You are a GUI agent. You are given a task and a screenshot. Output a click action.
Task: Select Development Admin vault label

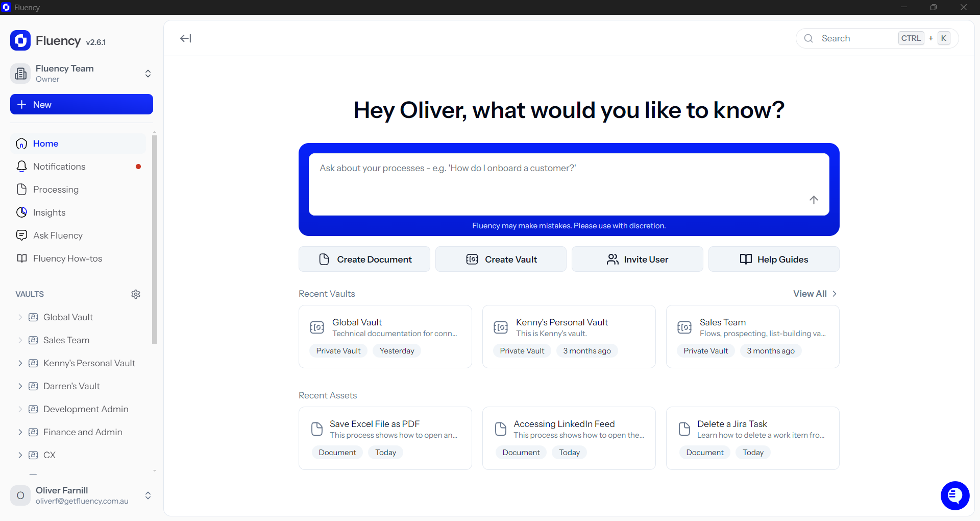86,409
